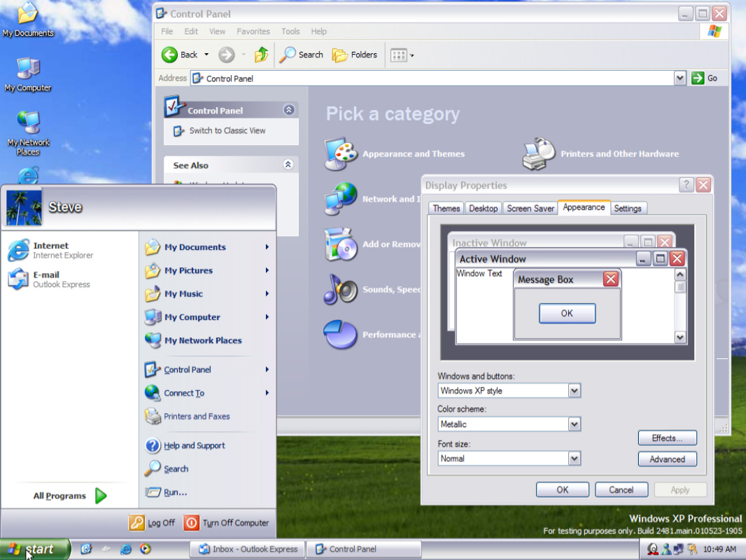Open E-mail Outlook Express in Start menu
This screenshot has height=560, width=746.
pos(49,279)
